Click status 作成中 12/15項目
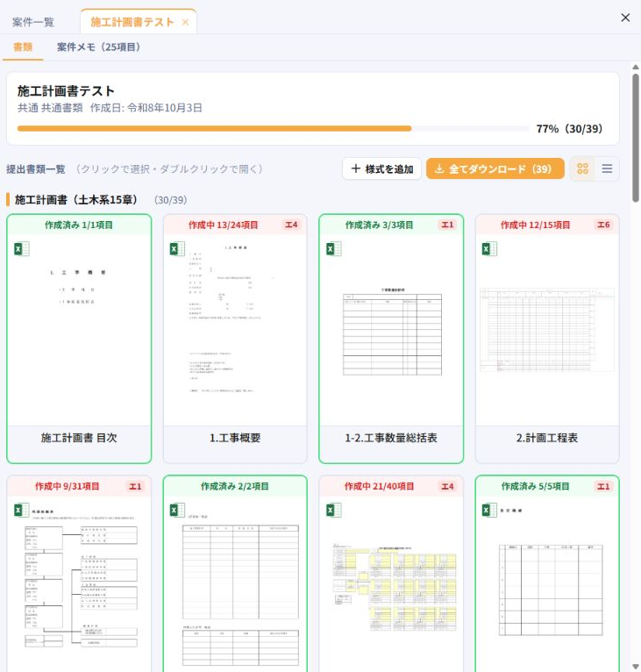The width and height of the screenshot is (641, 672). click(535, 225)
